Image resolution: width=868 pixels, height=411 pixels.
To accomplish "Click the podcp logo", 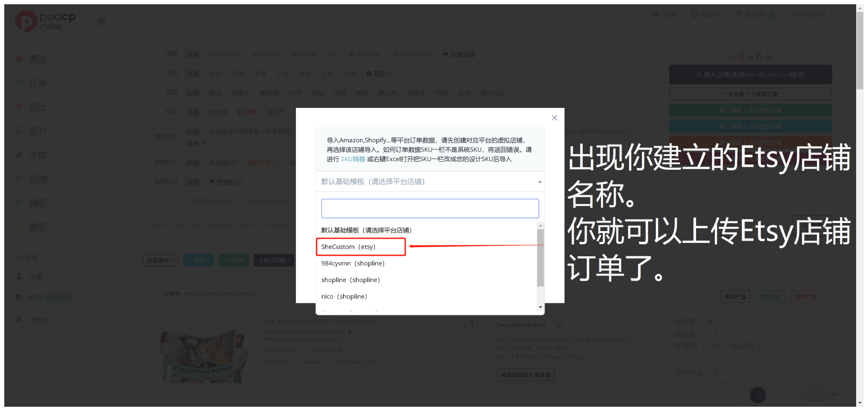I will 45,21.
